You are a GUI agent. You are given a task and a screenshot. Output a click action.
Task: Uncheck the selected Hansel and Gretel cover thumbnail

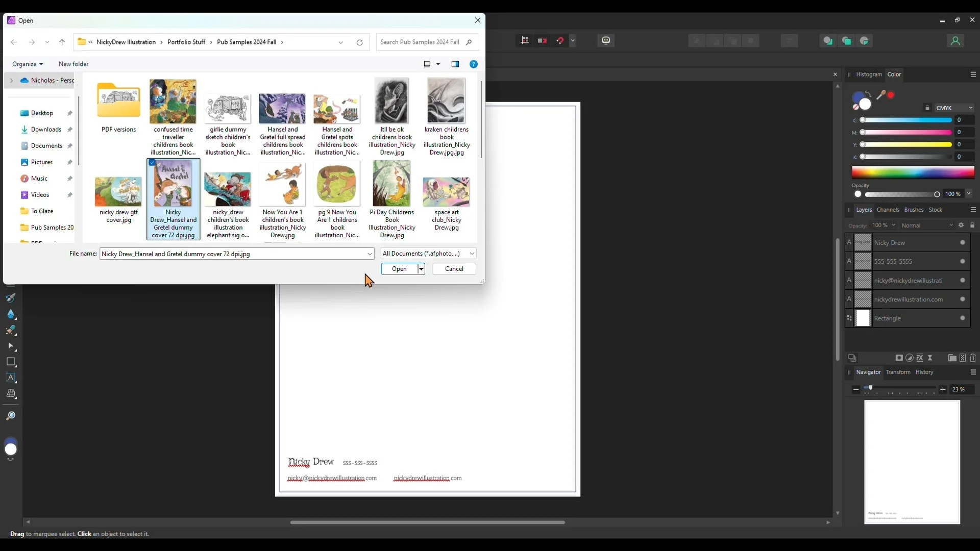[152, 163]
